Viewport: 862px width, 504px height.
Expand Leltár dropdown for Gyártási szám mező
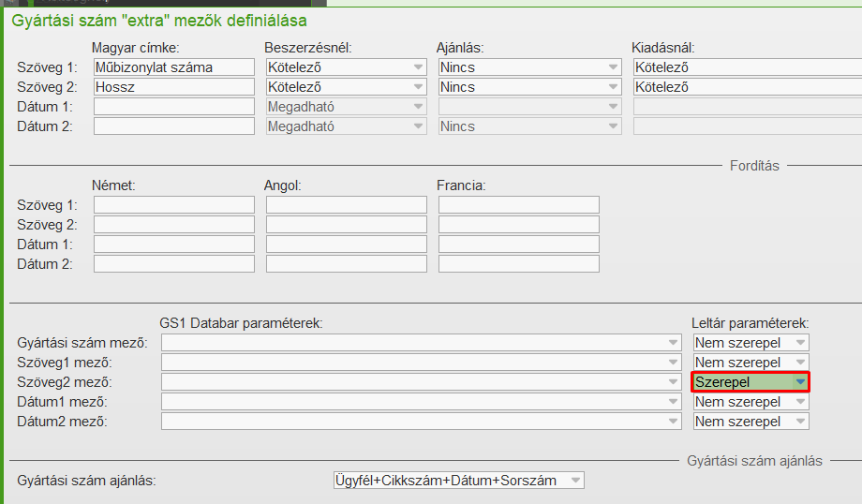click(751, 343)
